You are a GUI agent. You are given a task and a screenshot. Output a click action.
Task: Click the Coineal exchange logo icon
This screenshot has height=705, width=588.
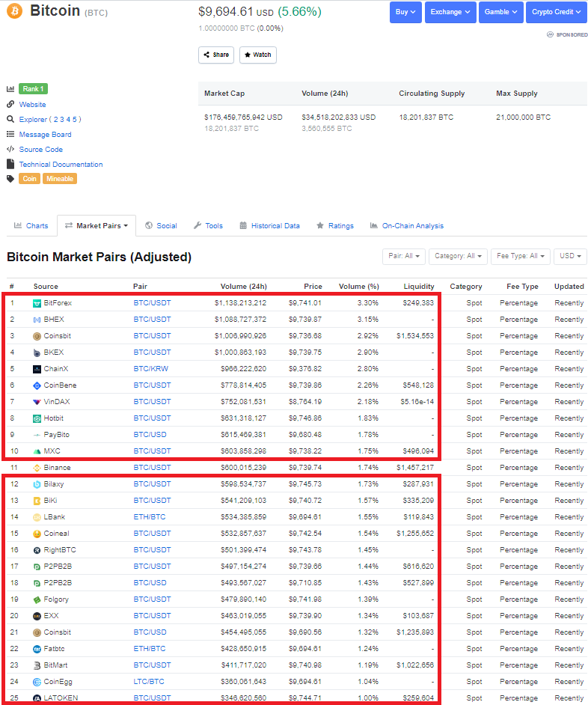(37, 534)
